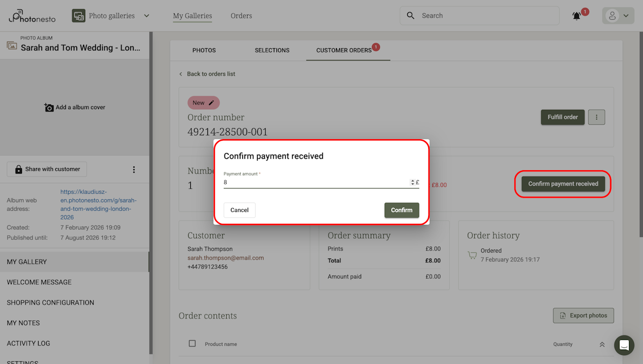Screen dimensions: 643x364
Task: Click Cancel in the payment dialog
Action: [x=239, y=210]
